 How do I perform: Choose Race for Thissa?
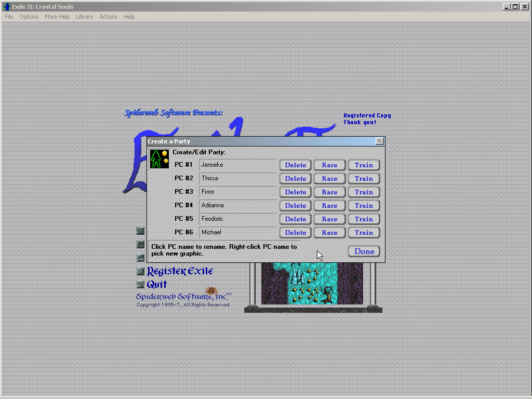pyautogui.click(x=329, y=179)
